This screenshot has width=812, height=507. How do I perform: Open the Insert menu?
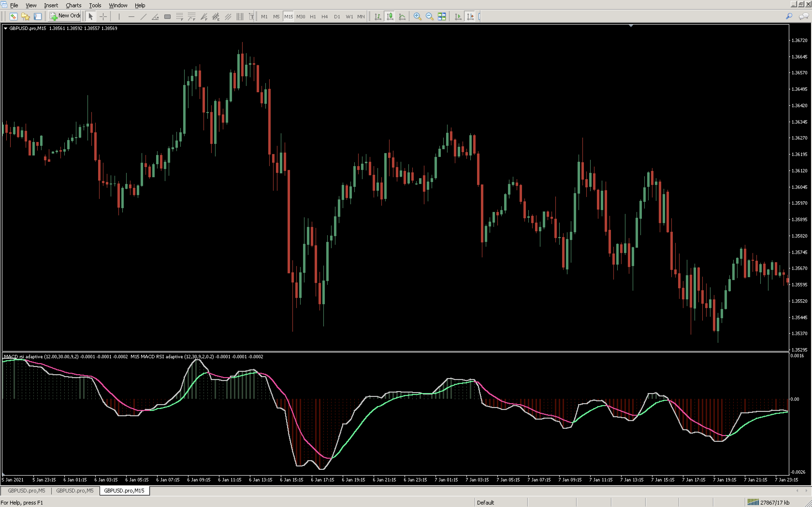[x=51, y=5]
